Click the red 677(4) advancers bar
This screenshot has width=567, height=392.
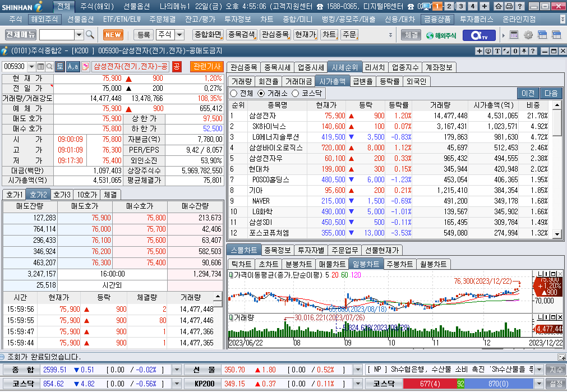click(x=430, y=384)
